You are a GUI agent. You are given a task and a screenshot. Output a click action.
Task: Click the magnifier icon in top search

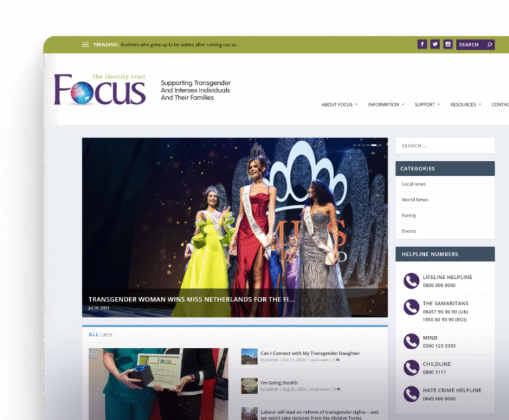point(490,44)
